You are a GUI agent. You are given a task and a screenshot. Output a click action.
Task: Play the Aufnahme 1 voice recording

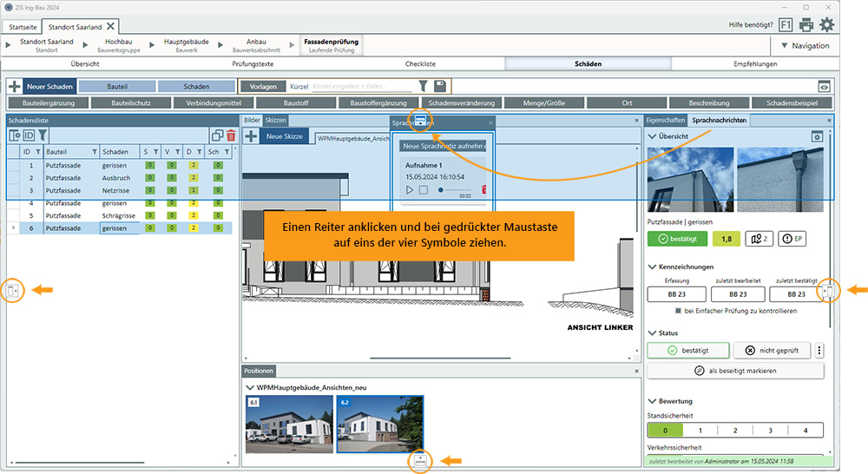click(x=410, y=189)
